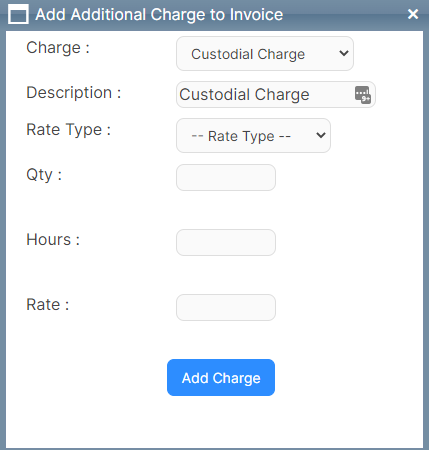Open the Rate Type dropdown

[x=253, y=136]
